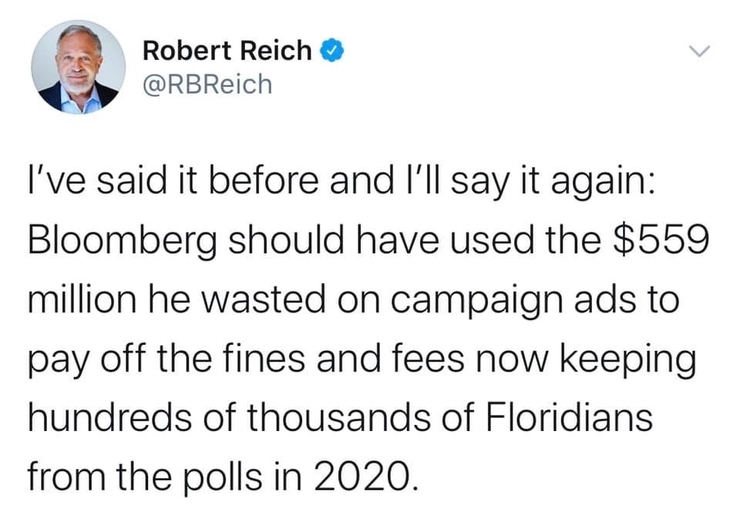Viewport: 740px width, 525px height.
Task: Select the $559 amount in the tweet
Action: (660, 239)
